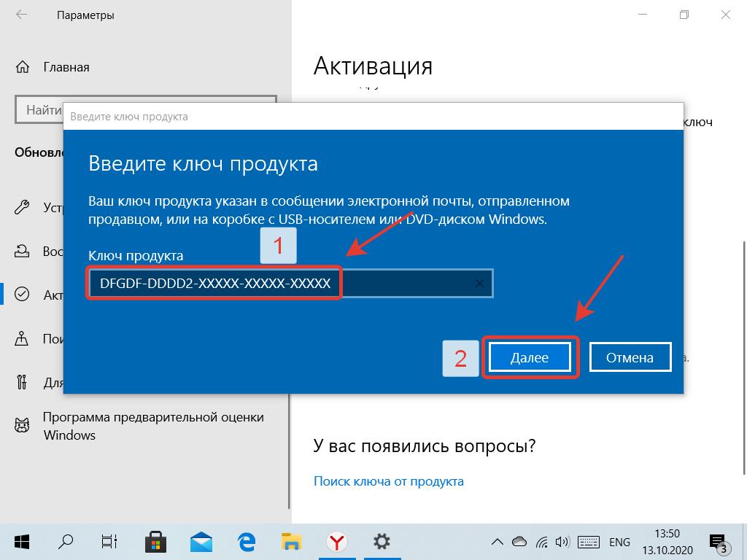Image resolution: width=747 pixels, height=560 pixels.
Task: Open Settings gear on the taskbar
Action: 382,542
